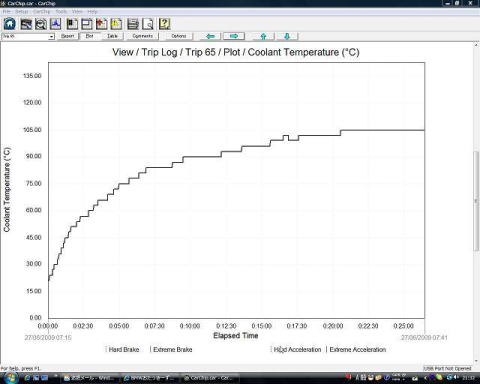
Task: Open the File menu
Action: click(x=7, y=12)
